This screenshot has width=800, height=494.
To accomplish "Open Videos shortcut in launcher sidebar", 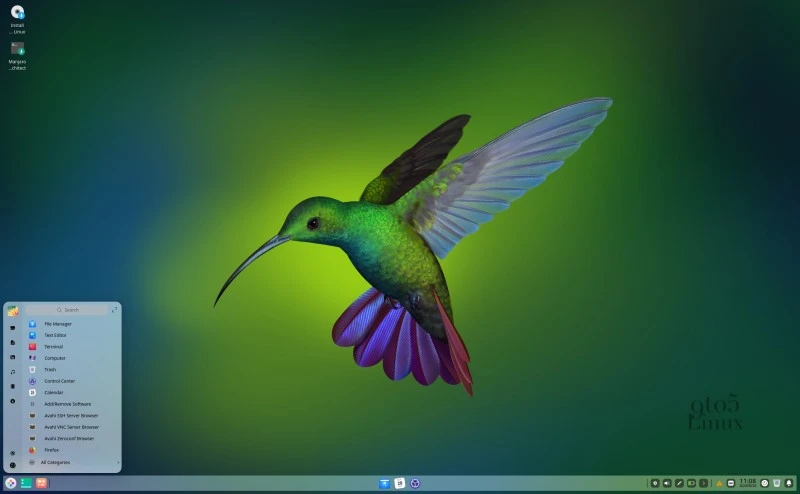I will 13,386.
